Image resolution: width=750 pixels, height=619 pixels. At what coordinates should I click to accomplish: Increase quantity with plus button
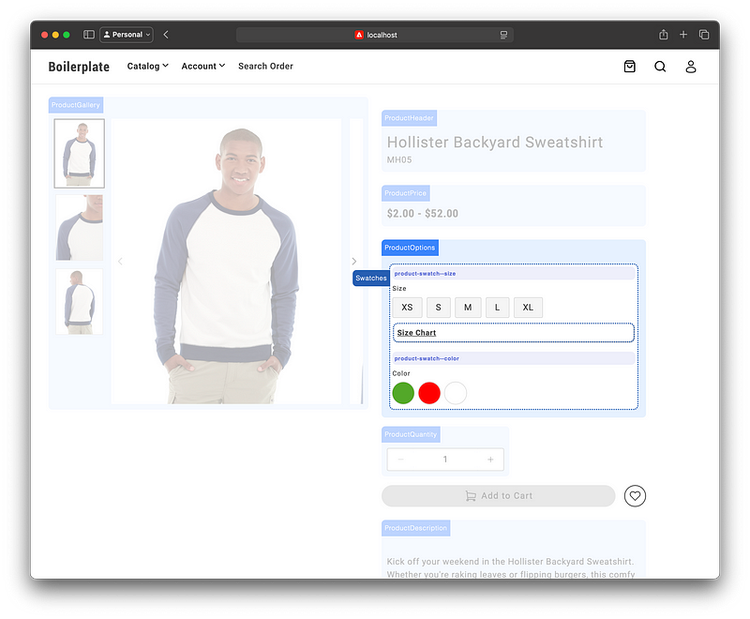[x=490, y=459]
